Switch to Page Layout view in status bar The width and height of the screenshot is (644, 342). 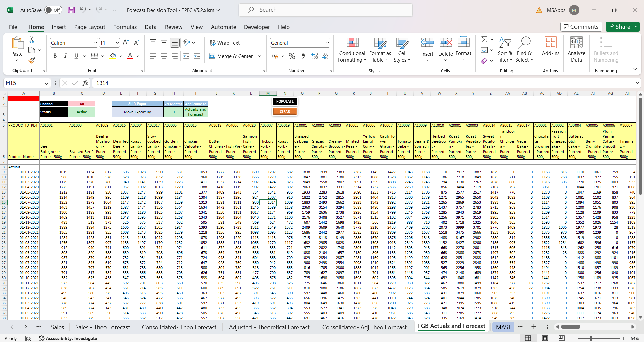[x=545, y=338]
